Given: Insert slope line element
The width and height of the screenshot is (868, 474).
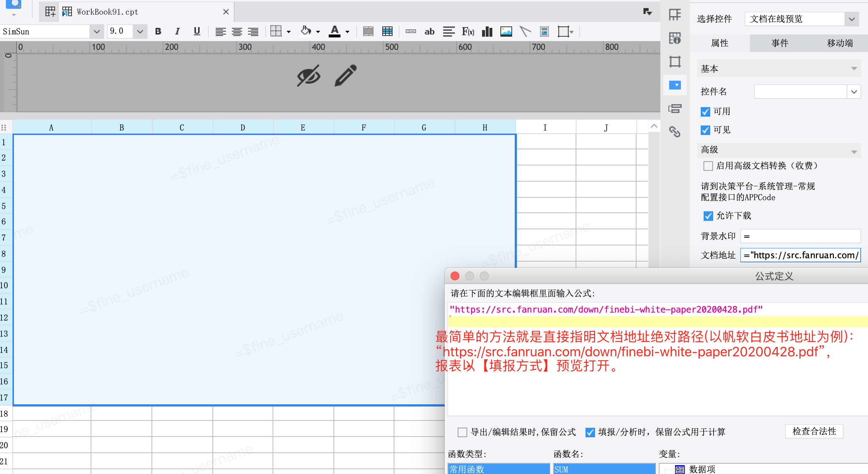Looking at the screenshot, I should [x=525, y=32].
